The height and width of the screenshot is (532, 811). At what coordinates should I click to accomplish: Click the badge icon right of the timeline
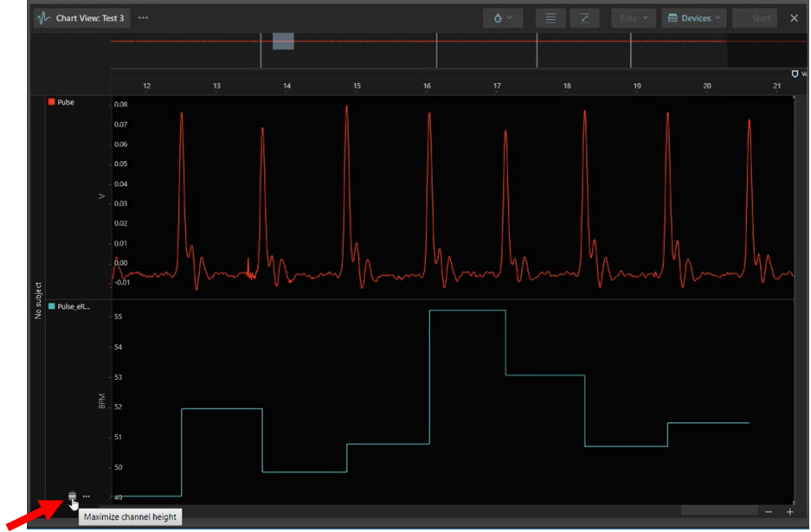pos(795,75)
